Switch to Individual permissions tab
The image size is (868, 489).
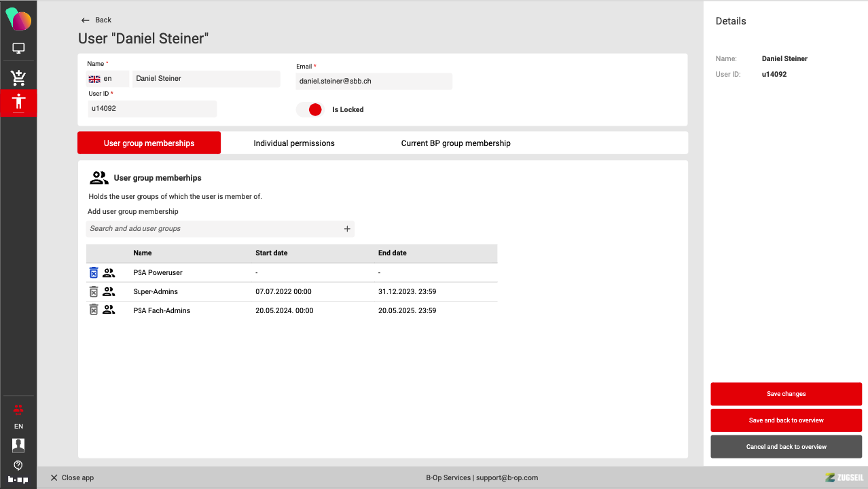click(x=294, y=143)
